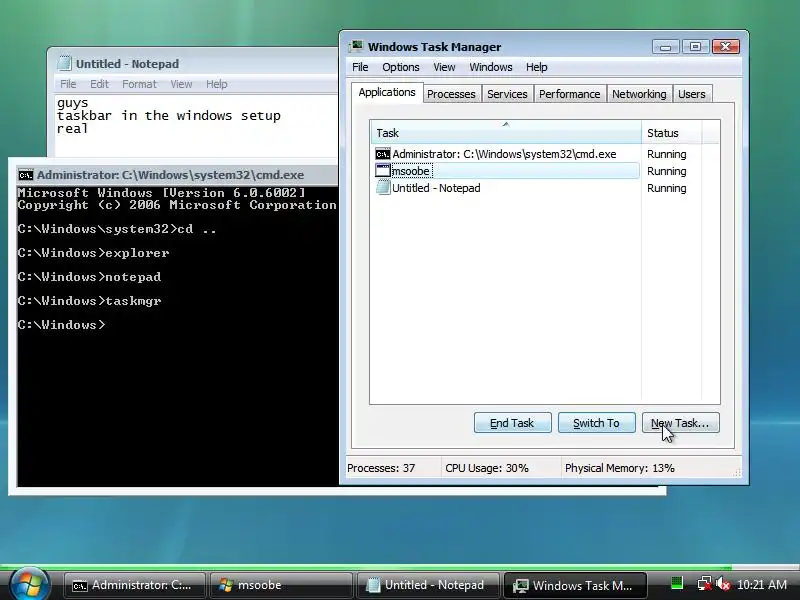Open the File menu in Task Manager
Screen dimensions: 800x600
360,67
